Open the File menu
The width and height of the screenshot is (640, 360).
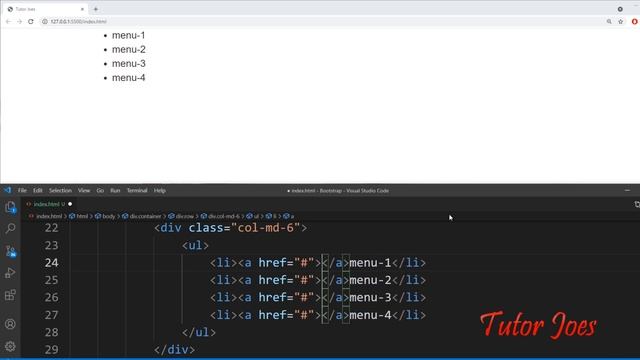pos(22,190)
